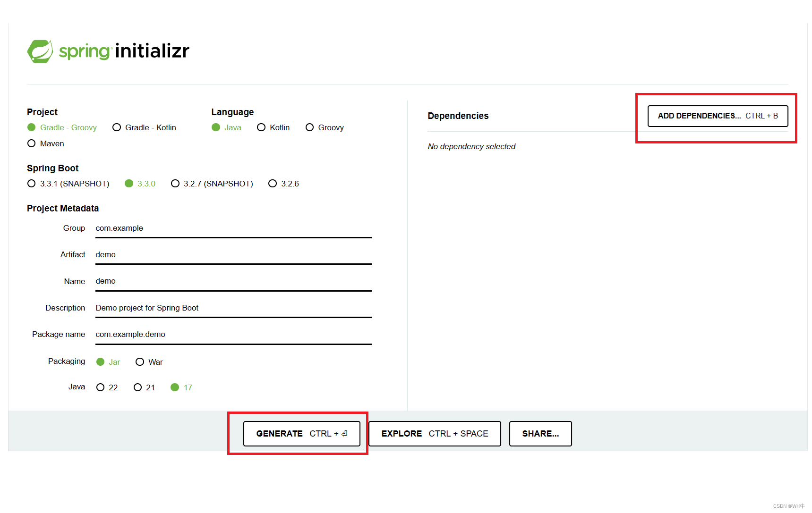
Task: Set packaging to Jar
Action: click(108, 362)
